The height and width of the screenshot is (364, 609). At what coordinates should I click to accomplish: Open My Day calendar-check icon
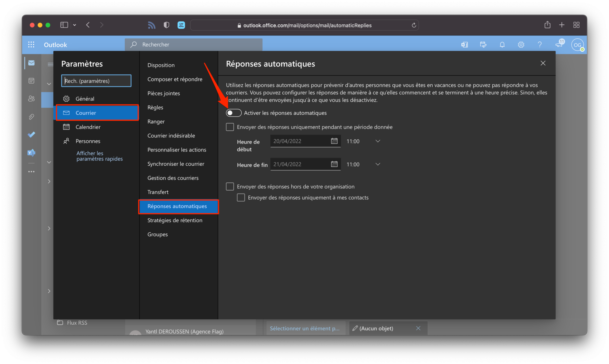point(483,45)
